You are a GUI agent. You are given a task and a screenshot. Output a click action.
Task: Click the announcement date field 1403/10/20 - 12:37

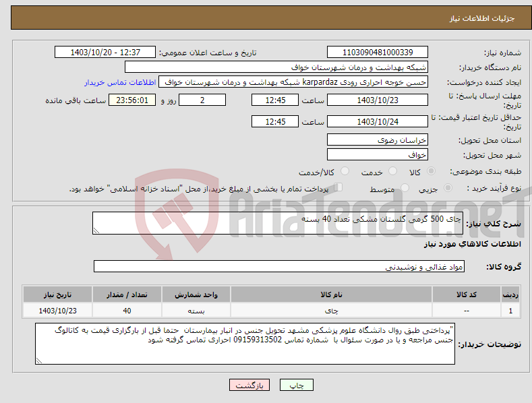105,53
